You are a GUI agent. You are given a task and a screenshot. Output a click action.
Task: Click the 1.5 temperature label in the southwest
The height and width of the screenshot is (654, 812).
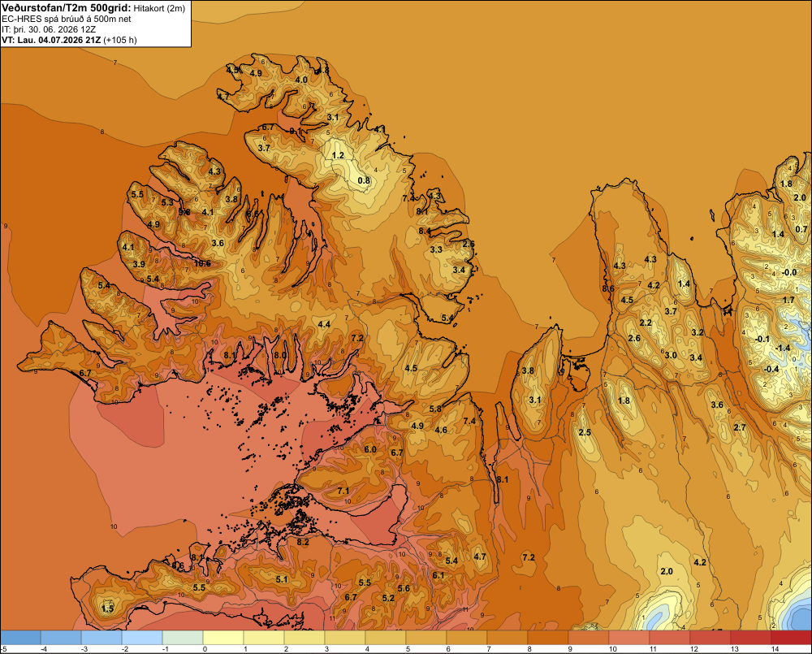coord(107,609)
